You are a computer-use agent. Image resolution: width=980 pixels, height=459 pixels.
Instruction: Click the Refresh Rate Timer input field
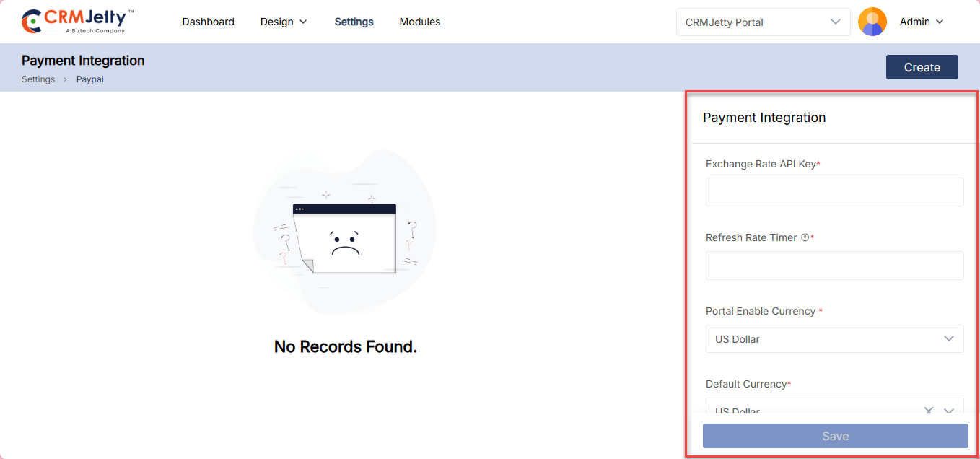tap(834, 266)
